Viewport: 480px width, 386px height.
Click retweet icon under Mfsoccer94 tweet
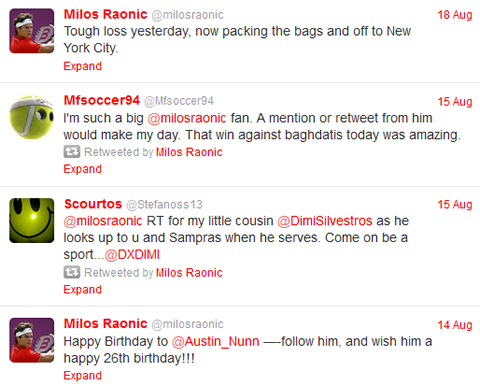coord(72,152)
